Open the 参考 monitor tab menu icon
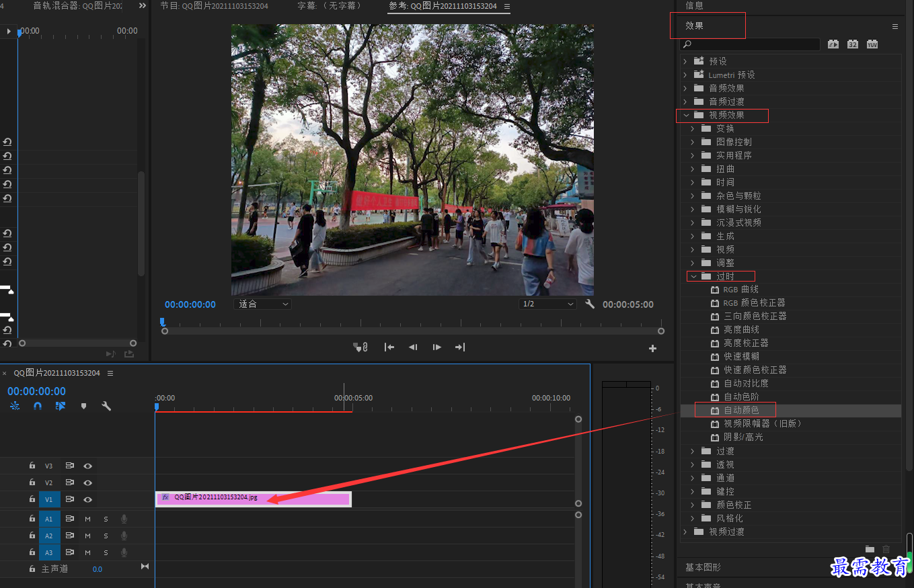The image size is (914, 588). (507, 6)
